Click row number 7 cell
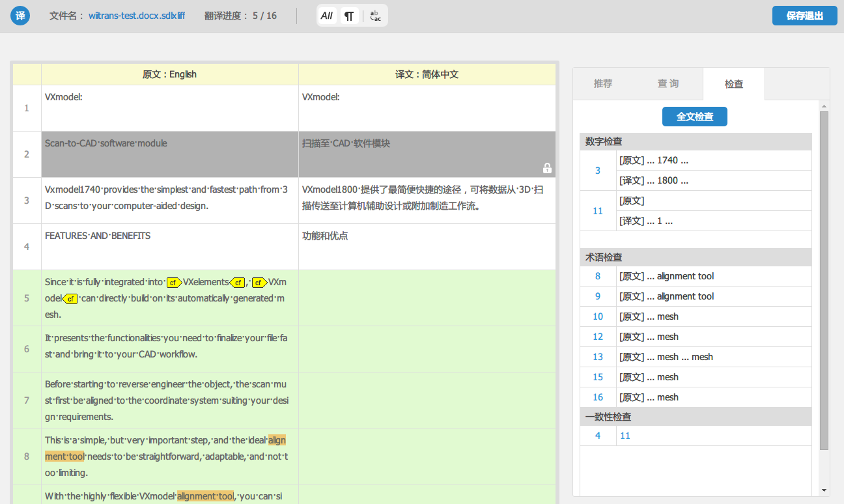Image resolution: width=844 pixels, height=504 pixels. [27, 400]
